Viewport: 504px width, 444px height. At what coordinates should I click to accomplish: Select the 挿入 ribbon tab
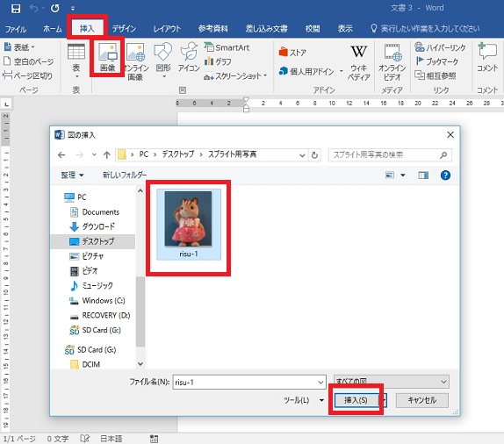(87, 29)
